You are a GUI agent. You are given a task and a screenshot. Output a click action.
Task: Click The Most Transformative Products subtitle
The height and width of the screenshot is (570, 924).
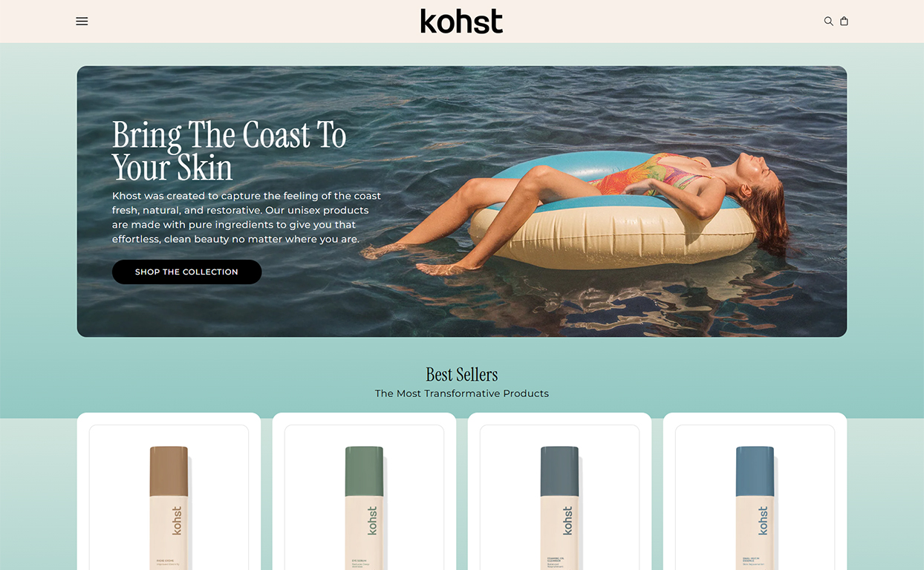461,393
